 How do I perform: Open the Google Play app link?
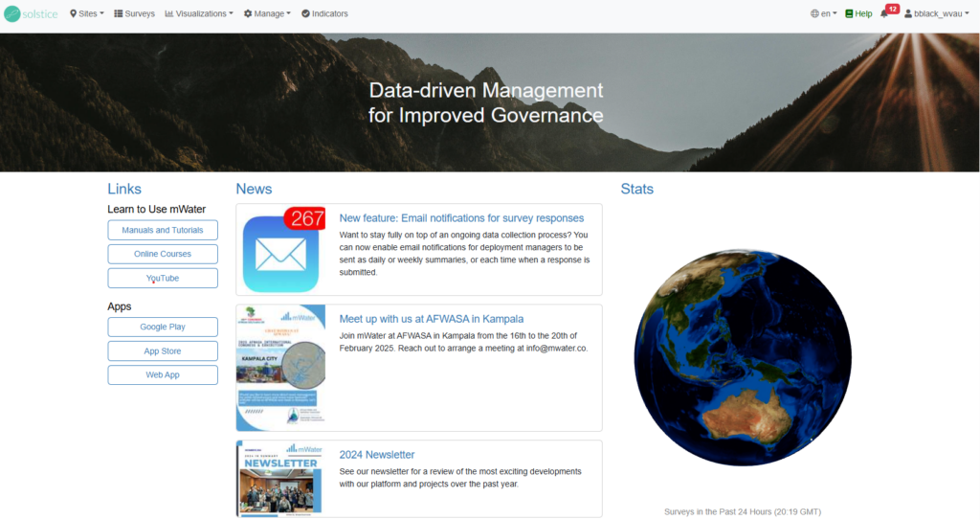tap(163, 327)
